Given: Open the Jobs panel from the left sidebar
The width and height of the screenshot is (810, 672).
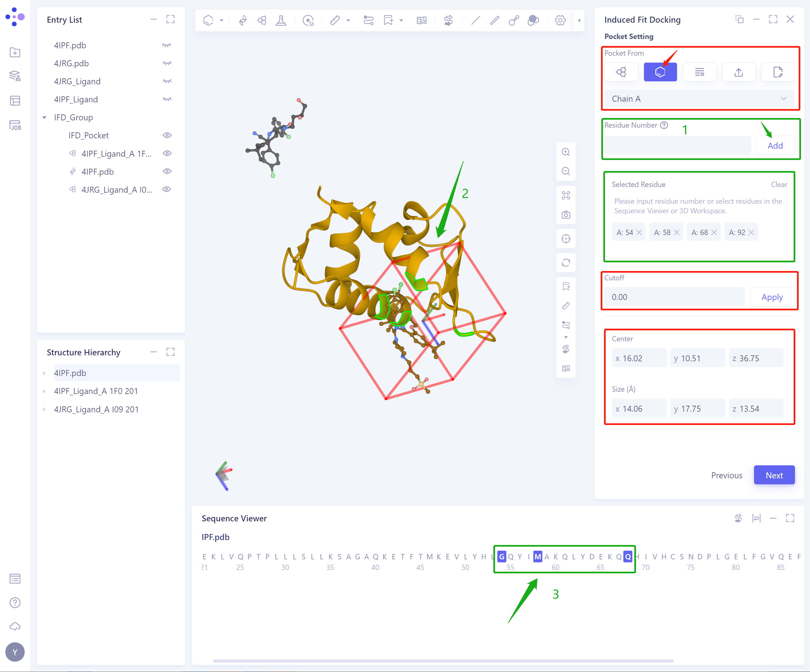Looking at the screenshot, I should [15, 125].
